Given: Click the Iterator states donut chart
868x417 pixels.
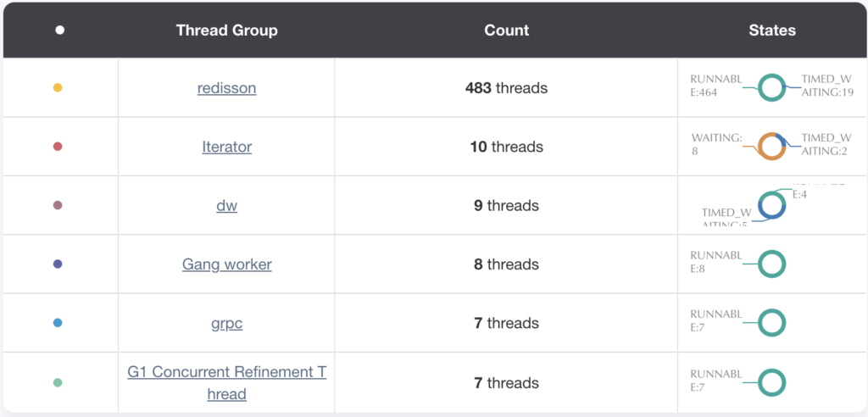Looking at the screenshot, I should (771, 146).
